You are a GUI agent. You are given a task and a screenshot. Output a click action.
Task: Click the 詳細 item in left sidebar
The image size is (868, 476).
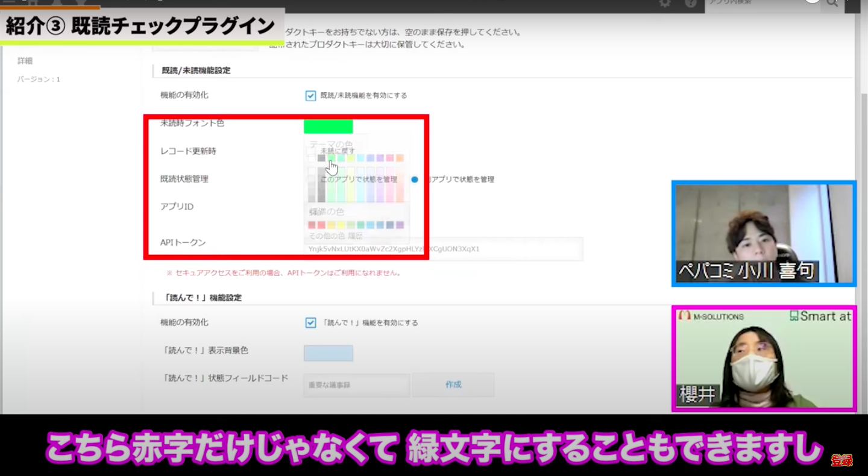click(25, 61)
